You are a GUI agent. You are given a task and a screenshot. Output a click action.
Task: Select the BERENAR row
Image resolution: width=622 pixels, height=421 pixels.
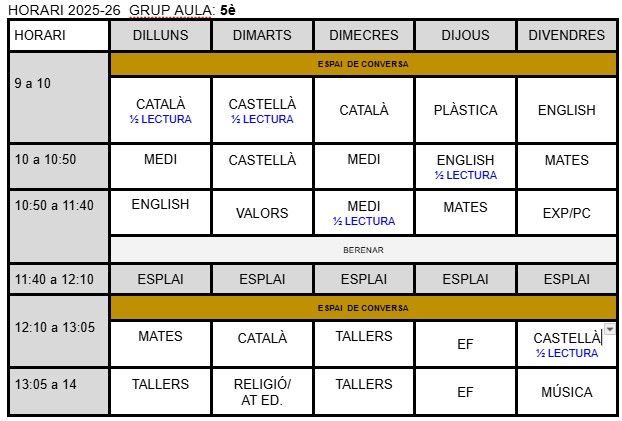click(x=363, y=250)
